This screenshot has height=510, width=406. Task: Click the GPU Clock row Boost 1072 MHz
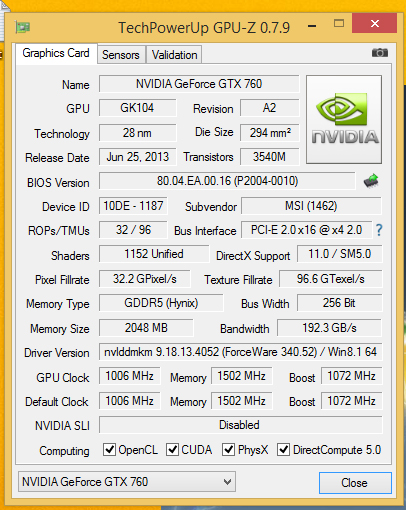tap(351, 376)
